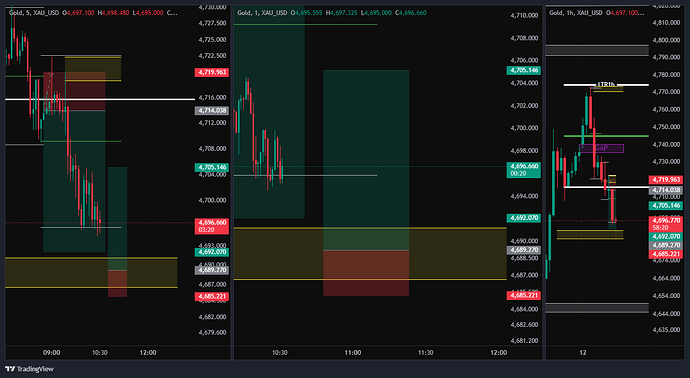Click the 12:00 time label on the 5-minute chart
Screen dimensions: 690x378
[x=148, y=352]
